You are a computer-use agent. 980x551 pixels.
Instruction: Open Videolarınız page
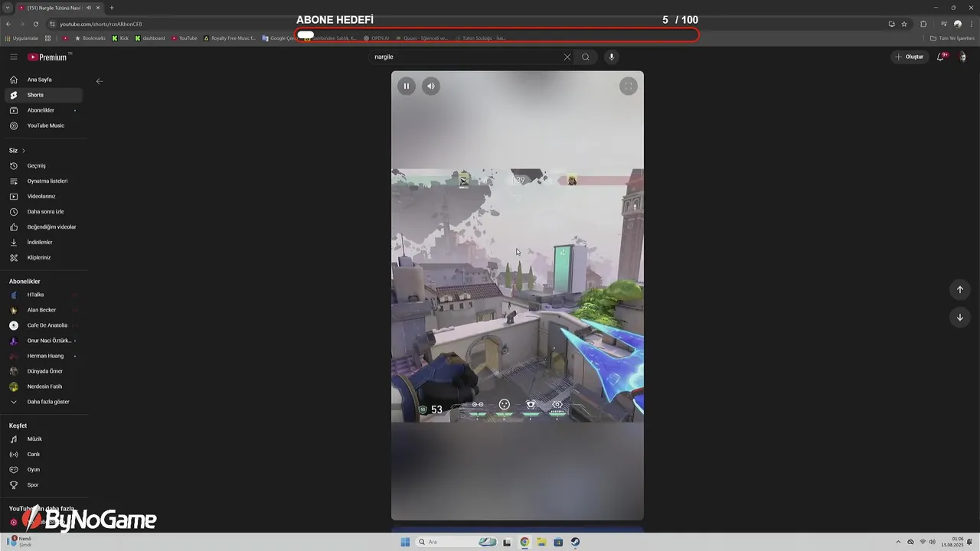click(x=44, y=197)
